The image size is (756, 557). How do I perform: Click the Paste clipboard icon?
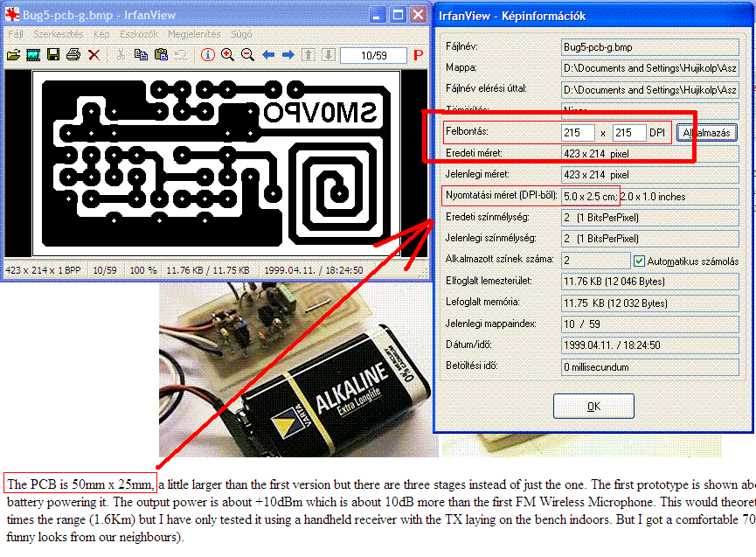pos(161,54)
